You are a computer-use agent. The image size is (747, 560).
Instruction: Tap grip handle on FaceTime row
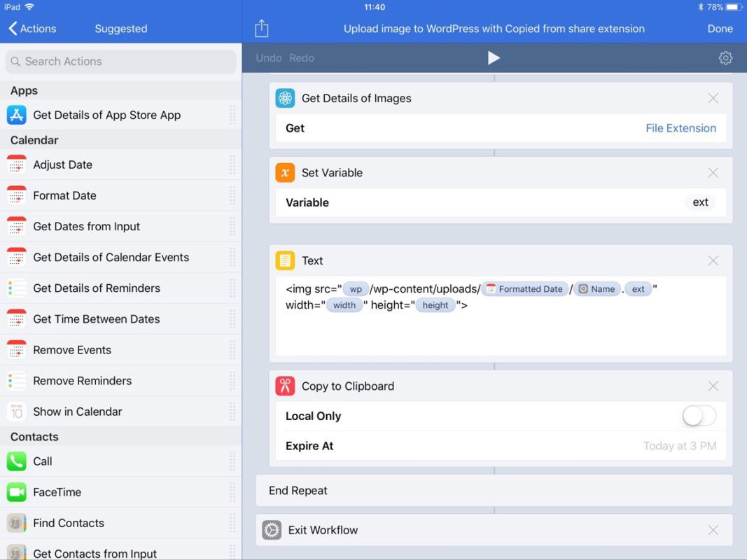click(x=232, y=492)
